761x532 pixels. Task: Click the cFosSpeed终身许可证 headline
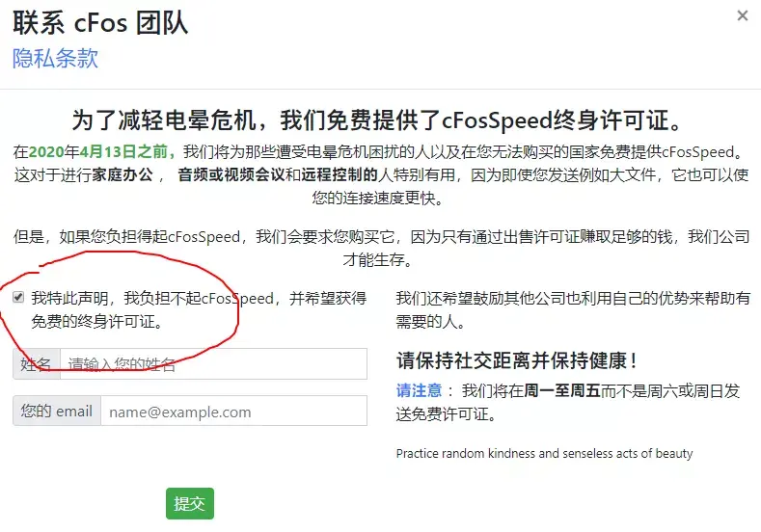click(378, 120)
